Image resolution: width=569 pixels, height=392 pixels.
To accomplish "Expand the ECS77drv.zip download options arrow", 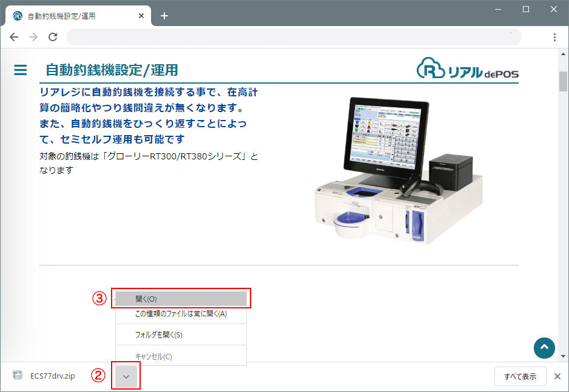I will click(x=126, y=376).
